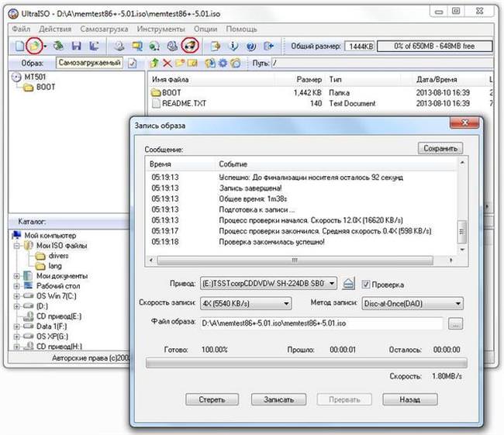Viewport: 504px width, 435px height.
Task: Click the Save As toolbar icon
Action: [94, 46]
